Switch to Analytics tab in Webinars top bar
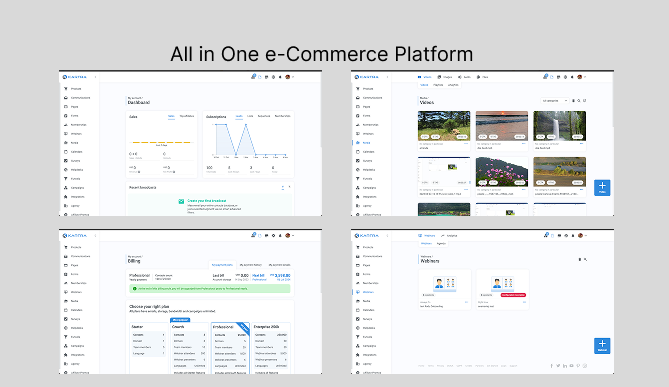 pos(449,236)
